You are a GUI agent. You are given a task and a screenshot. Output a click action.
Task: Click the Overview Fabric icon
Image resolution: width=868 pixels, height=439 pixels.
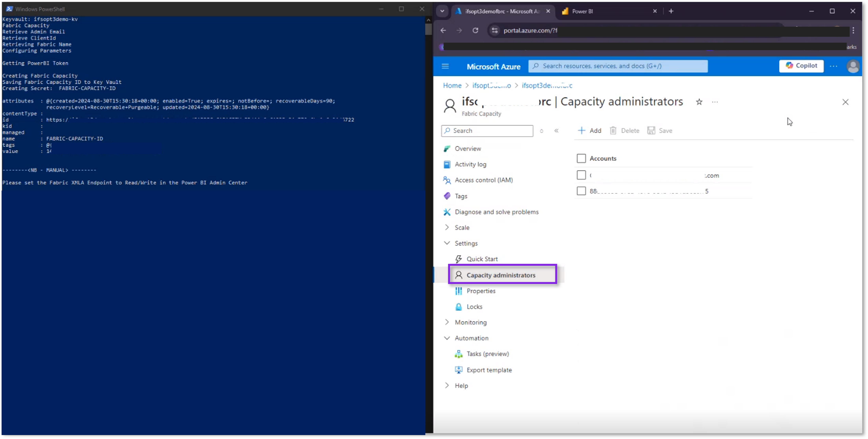click(x=447, y=149)
